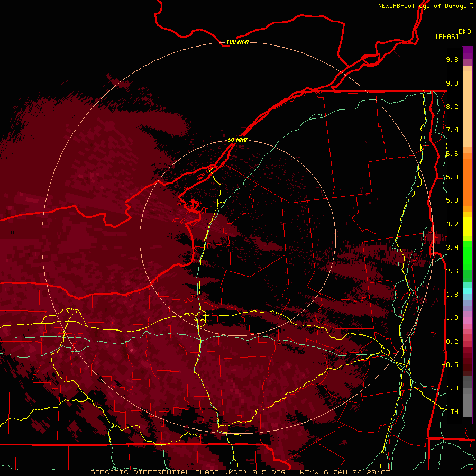Screen dimensions: 476x476
Task: Click the 8.2 scale value
Action: (452, 106)
